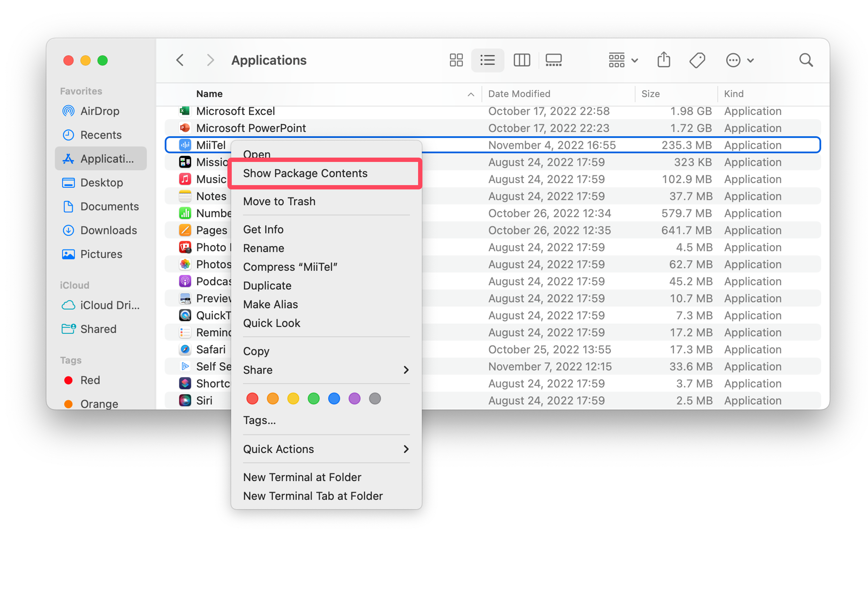Screen dimensions: 868x589
Task: Apply the gray tag color dot
Action: pyautogui.click(x=375, y=399)
